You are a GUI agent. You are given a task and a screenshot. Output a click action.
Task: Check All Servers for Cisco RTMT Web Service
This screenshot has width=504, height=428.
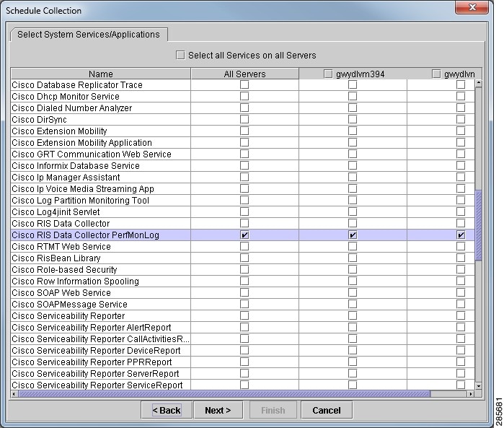244,247
